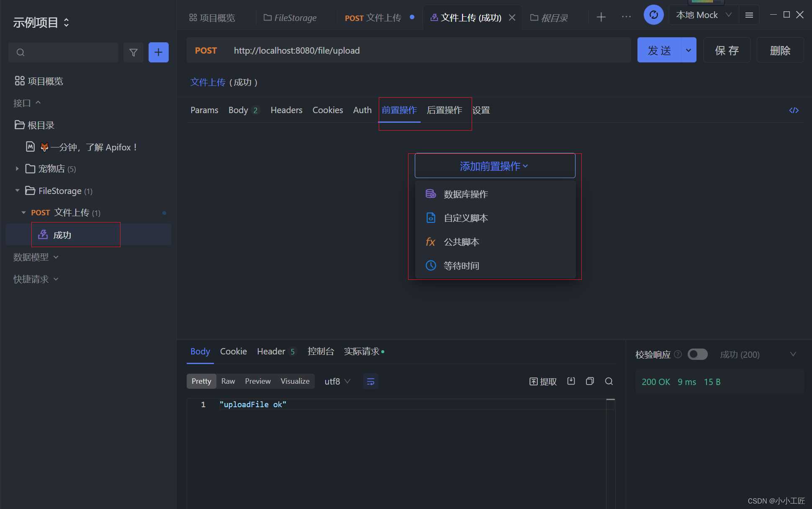Click the filter icon beside the search box
Screen dimensions: 812x509
[x=133, y=52]
